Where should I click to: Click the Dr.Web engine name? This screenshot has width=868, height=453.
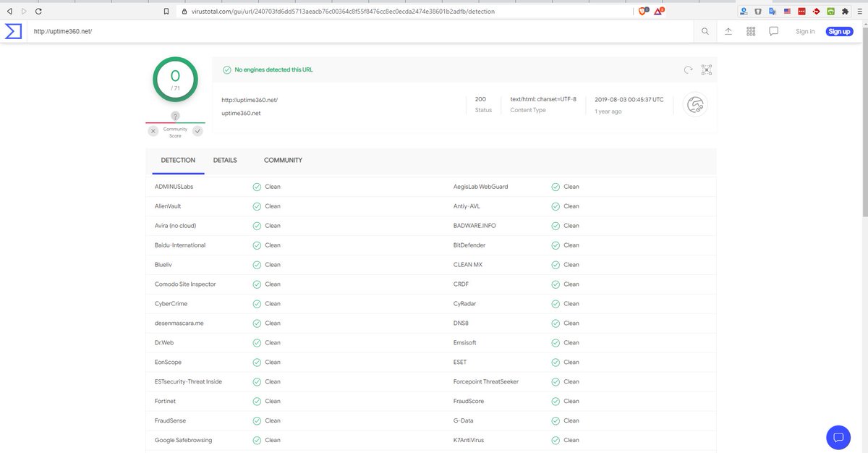[164, 343]
